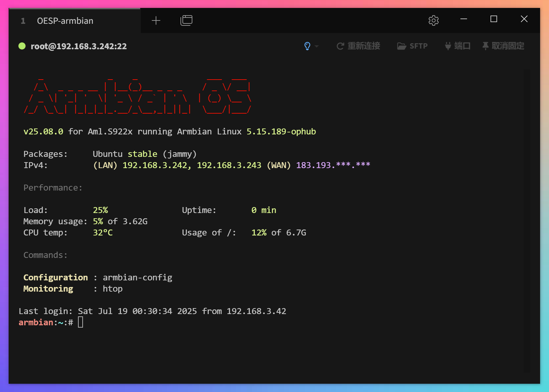The image size is (549, 392).
Task: Click the 重新连接 reconnect button
Action: click(x=358, y=46)
